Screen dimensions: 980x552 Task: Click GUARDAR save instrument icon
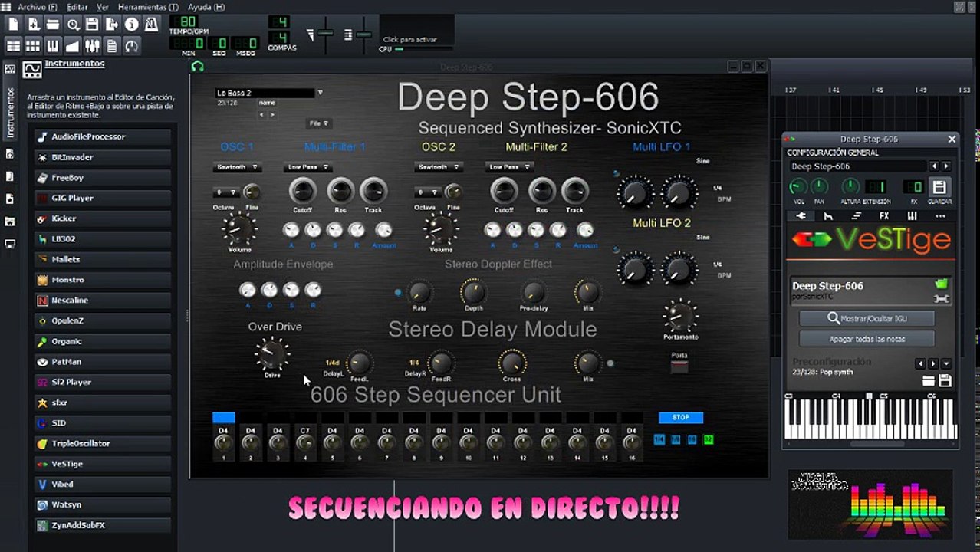(939, 188)
